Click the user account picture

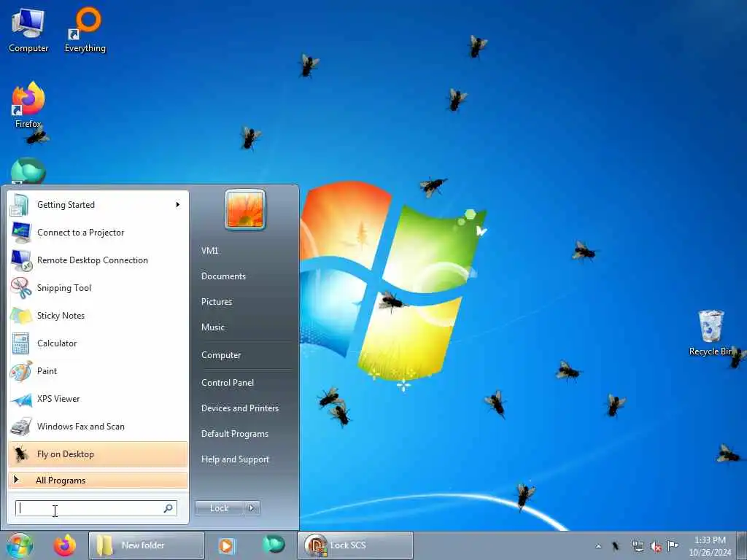click(245, 209)
